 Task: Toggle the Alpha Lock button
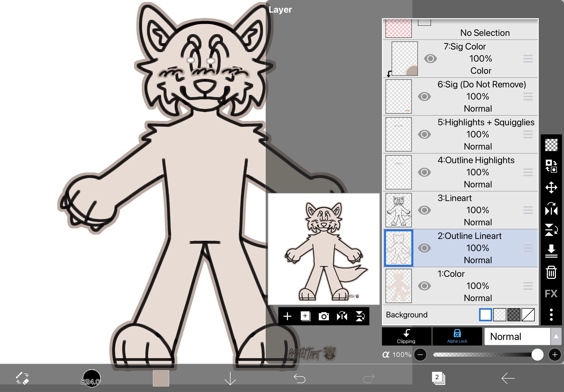point(457,336)
